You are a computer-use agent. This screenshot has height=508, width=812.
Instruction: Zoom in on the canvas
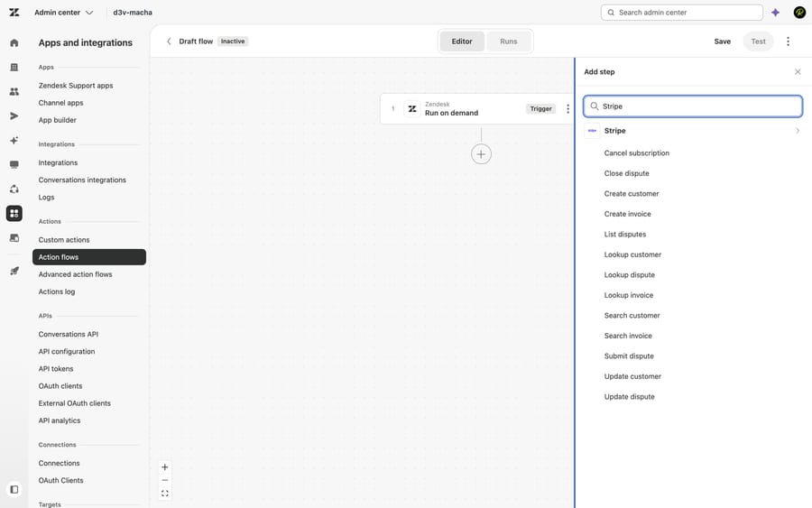(165, 467)
